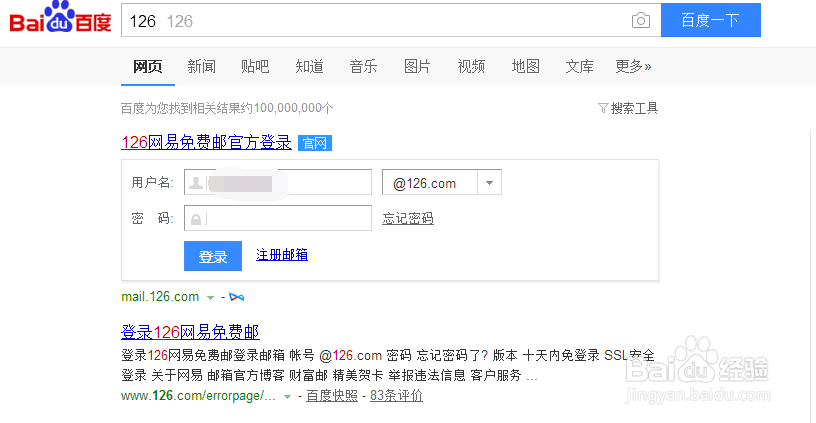The width and height of the screenshot is (816, 423).
Task: Click the 官网 badge
Action: pyautogui.click(x=315, y=143)
